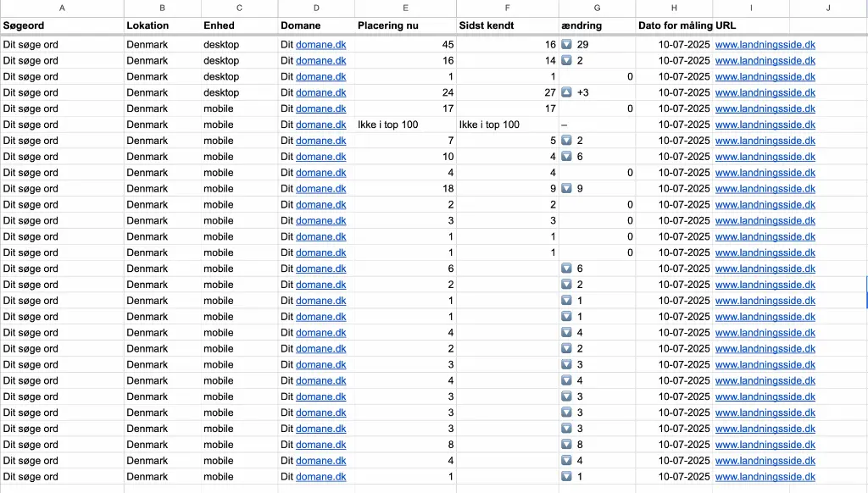Select the Placering nu cell with value 45
868x493 pixels.
tap(405, 44)
